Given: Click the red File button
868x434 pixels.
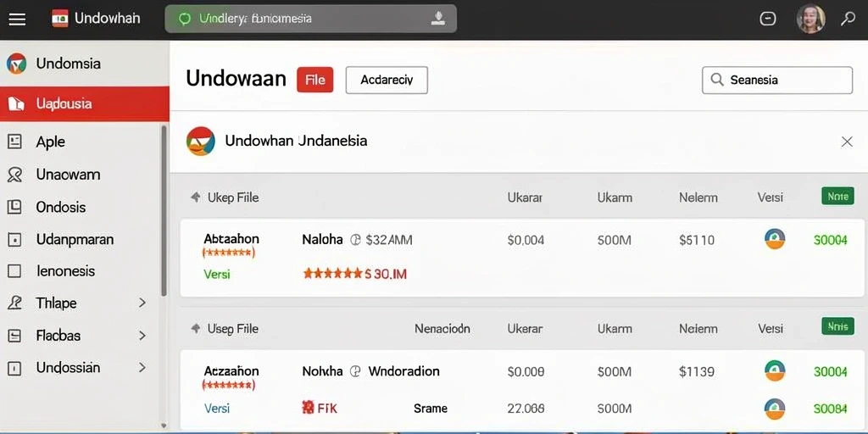Looking at the screenshot, I should click(x=315, y=80).
